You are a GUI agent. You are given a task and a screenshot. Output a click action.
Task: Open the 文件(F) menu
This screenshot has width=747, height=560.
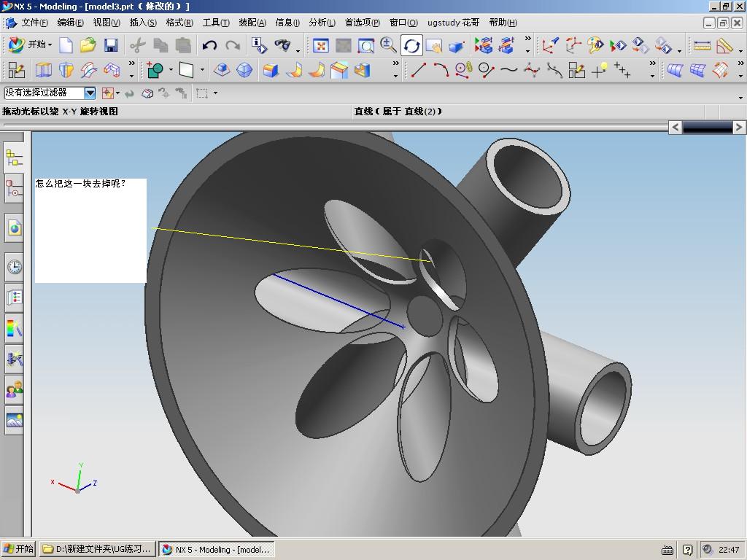click(x=35, y=23)
